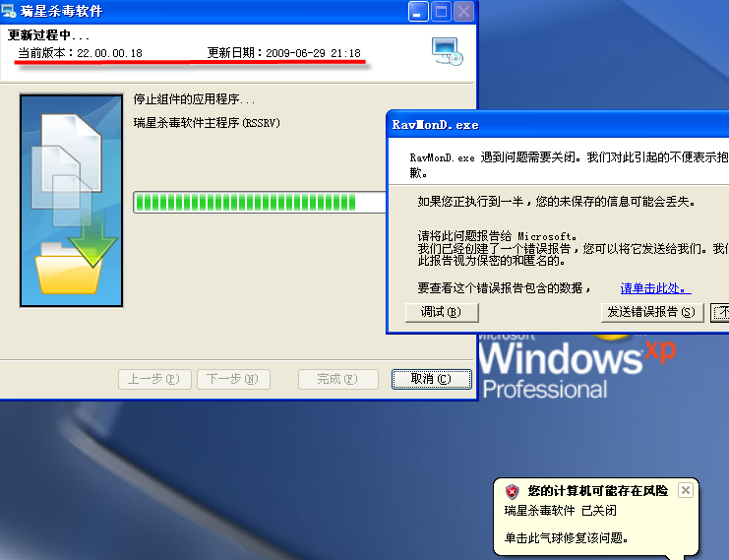Open the 请单击此处 error data link
The width and height of the screenshot is (729, 560).
click(x=655, y=288)
